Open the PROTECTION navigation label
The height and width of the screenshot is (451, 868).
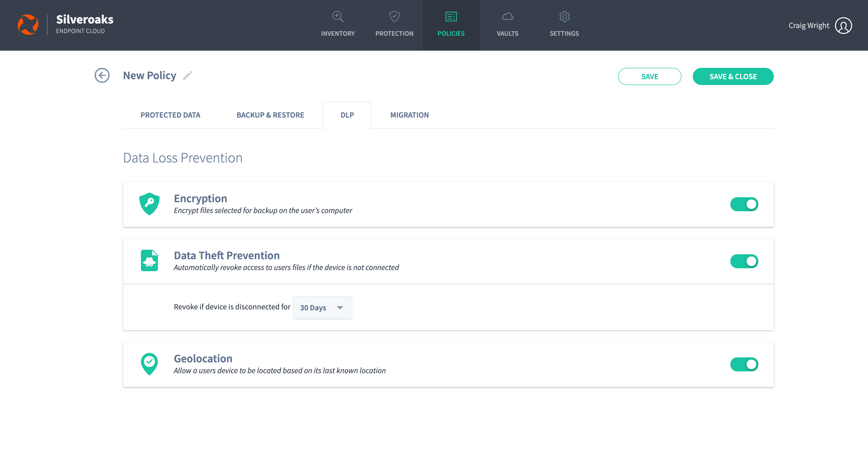pyautogui.click(x=394, y=33)
